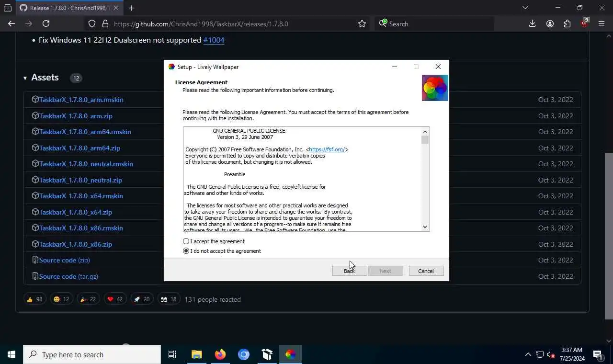Click the party popper reaction with 22
This screenshot has width=613, height=364.
tap(88, 299)
